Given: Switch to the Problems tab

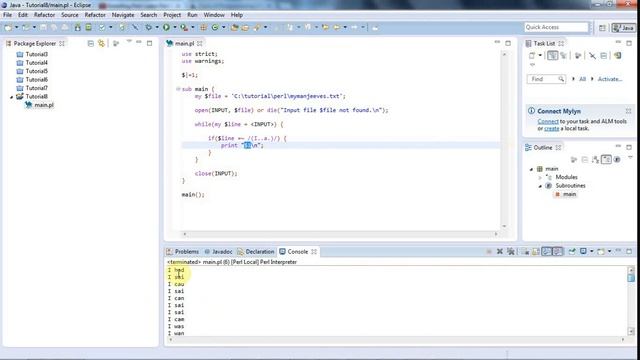Looking at the screenshot, I should point(182,251).
